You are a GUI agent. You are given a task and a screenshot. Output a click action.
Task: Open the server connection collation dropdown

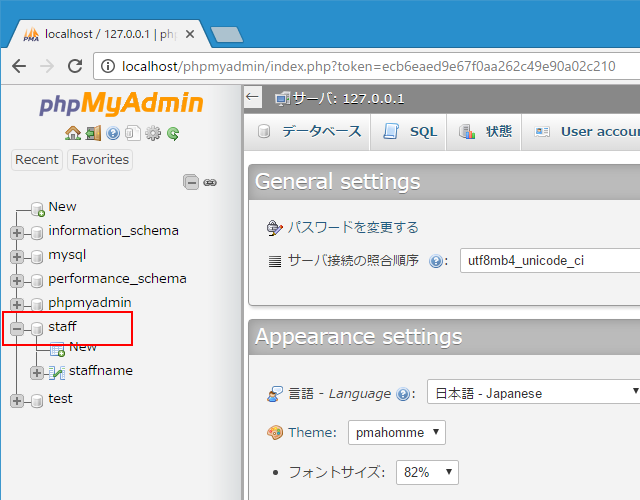pos(550,260)
